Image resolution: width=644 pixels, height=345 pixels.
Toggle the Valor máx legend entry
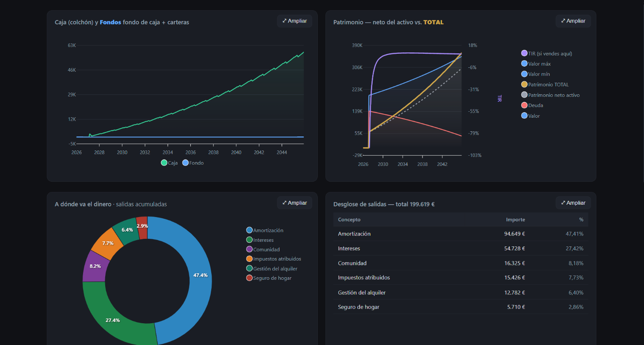[x=536, y=64]
